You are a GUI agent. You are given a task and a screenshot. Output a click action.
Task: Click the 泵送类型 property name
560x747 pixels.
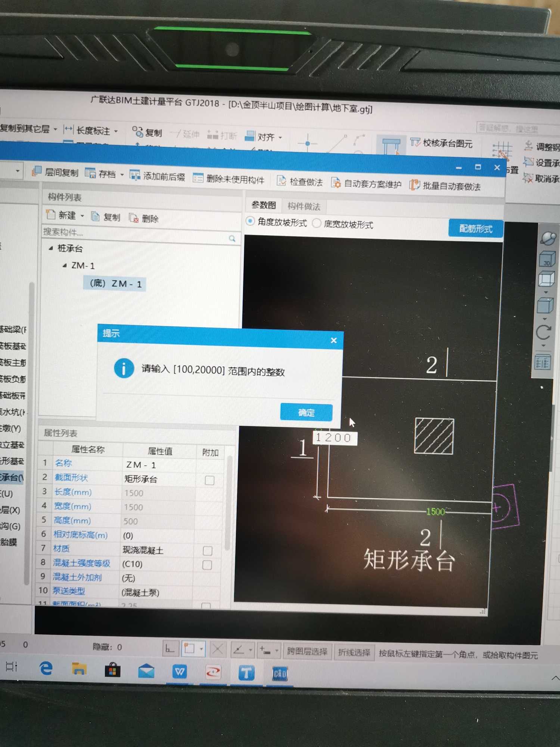coord(69,591)
